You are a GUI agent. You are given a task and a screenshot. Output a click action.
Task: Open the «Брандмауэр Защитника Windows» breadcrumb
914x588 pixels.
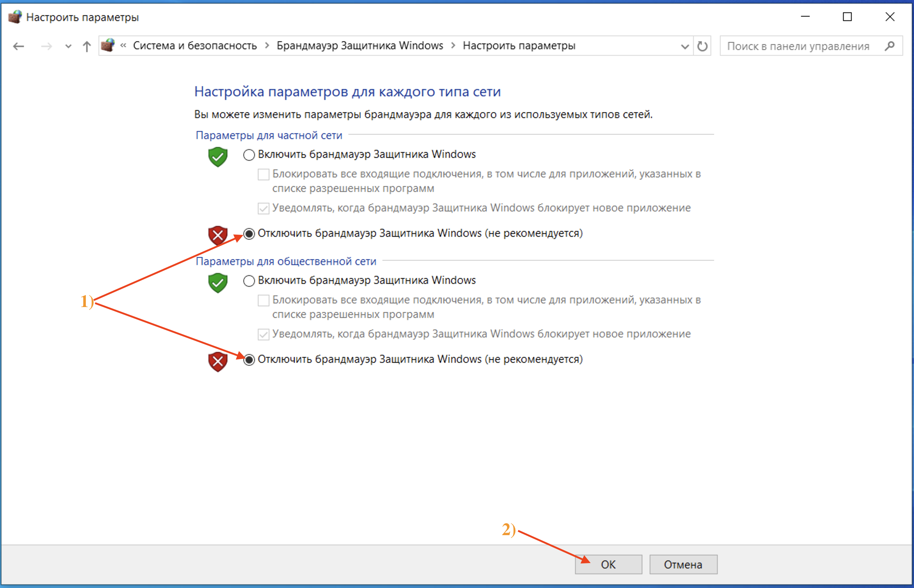coord(360,45)
